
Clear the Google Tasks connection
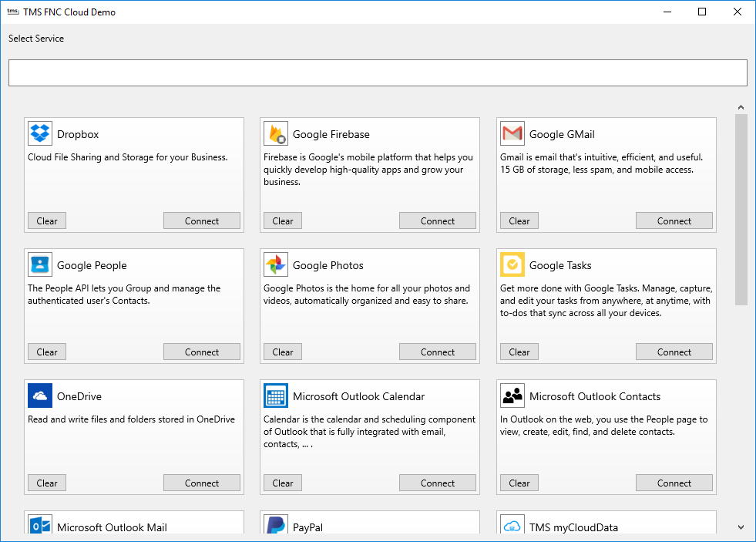(x=519, y=352)
